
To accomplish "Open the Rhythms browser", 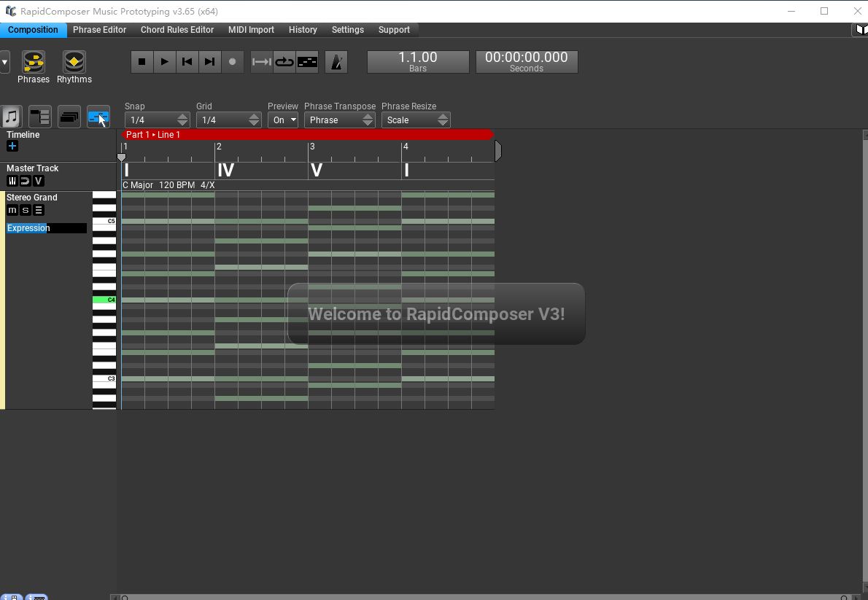I will point(74,67).
